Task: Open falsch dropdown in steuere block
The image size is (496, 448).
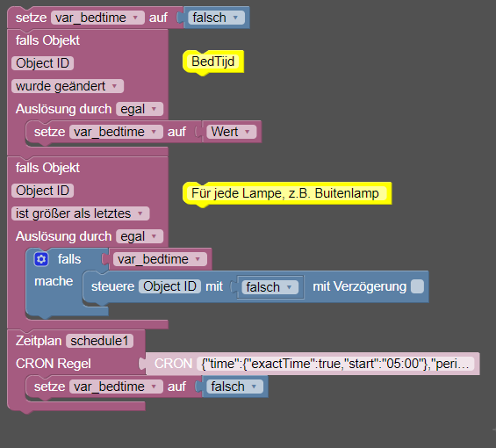Action: pos(270,287)
